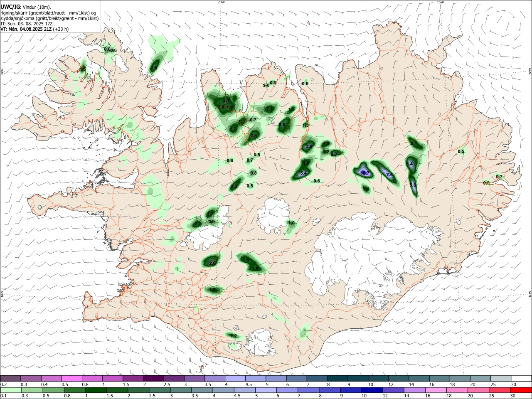532x399 pixels.
Task: Click the 1.4 value below the 10.7 cell
Action: coord(366,189)
